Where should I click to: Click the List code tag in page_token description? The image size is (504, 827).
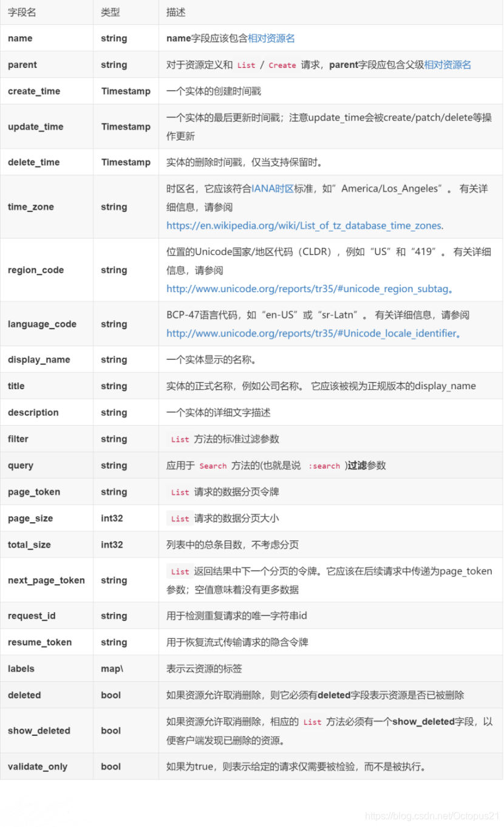point(180,492)
